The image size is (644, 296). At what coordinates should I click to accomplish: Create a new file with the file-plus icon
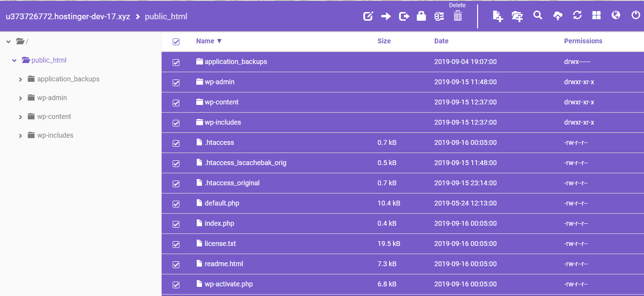coord(498,16)
